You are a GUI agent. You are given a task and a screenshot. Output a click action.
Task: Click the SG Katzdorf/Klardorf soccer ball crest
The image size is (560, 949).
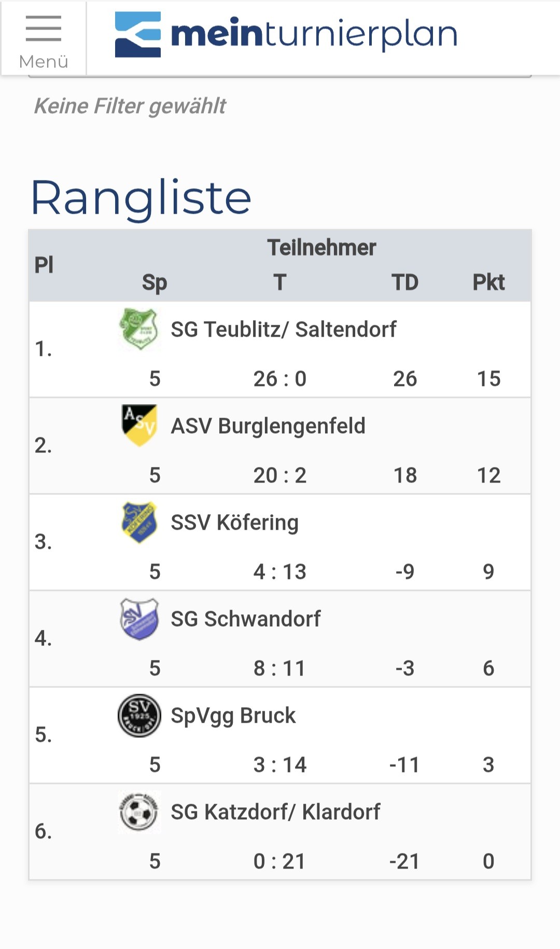pyautogui.click(x=138, y=812)
